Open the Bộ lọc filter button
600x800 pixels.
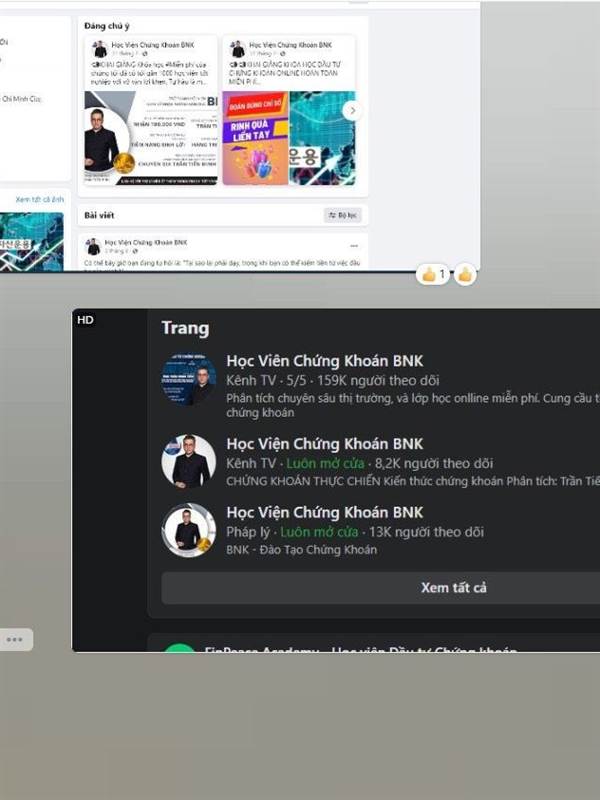pyautogui.click(x=343, y=215)
